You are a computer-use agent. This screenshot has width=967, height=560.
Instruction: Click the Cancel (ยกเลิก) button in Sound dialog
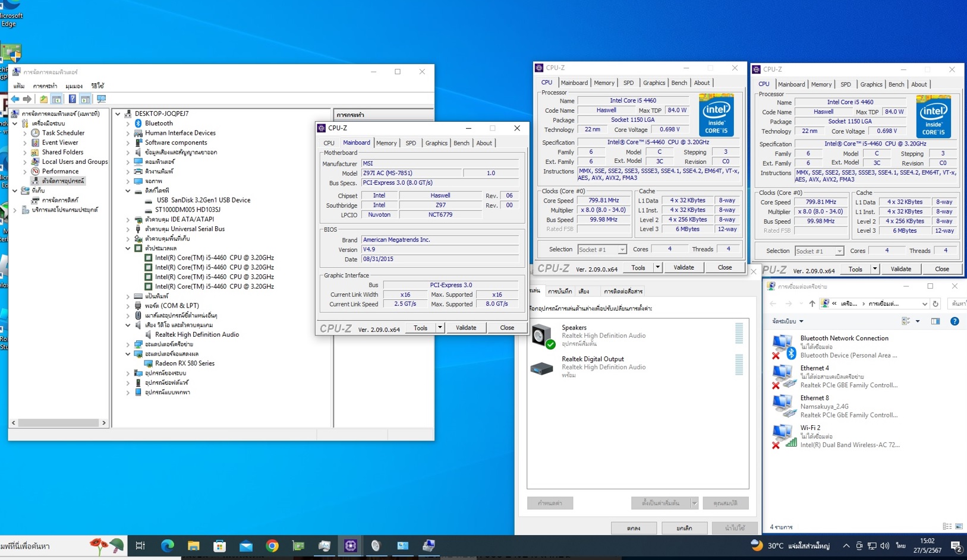(x=684, y=528)
